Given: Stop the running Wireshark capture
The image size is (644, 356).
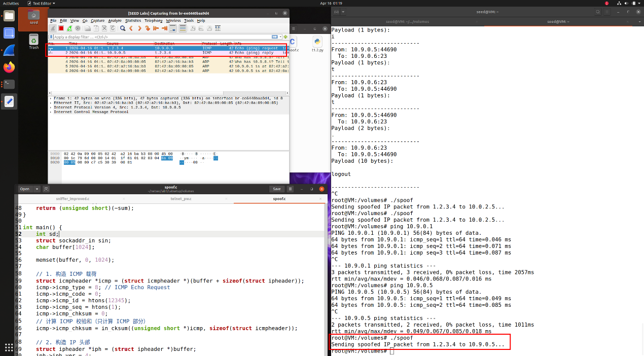Looking at the screenshot, I should coord(61,28).
